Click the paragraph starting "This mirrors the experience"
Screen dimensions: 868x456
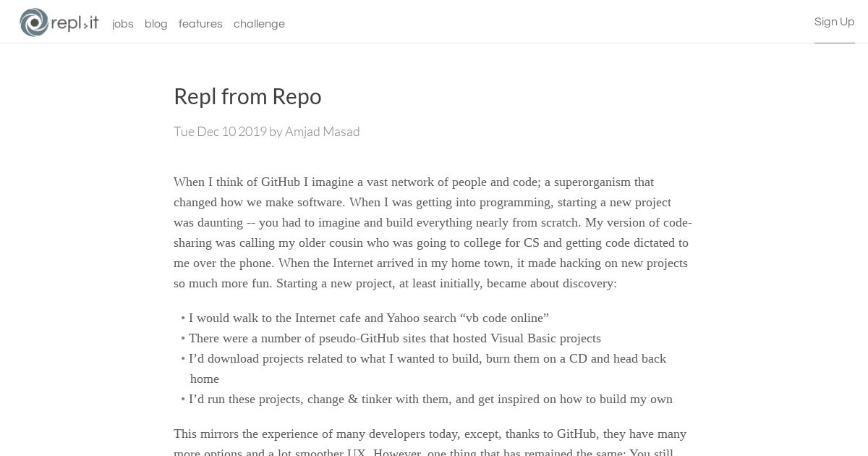point(430,443)
